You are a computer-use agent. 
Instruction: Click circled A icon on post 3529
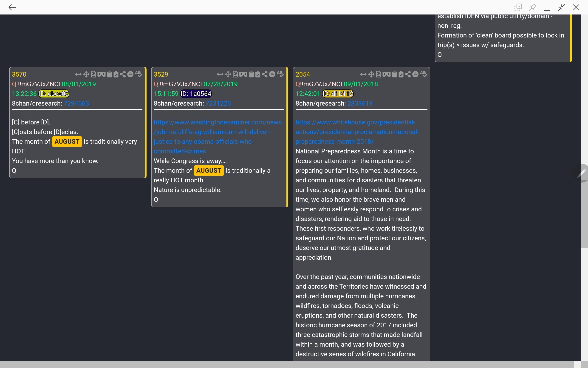click(272, 74)
